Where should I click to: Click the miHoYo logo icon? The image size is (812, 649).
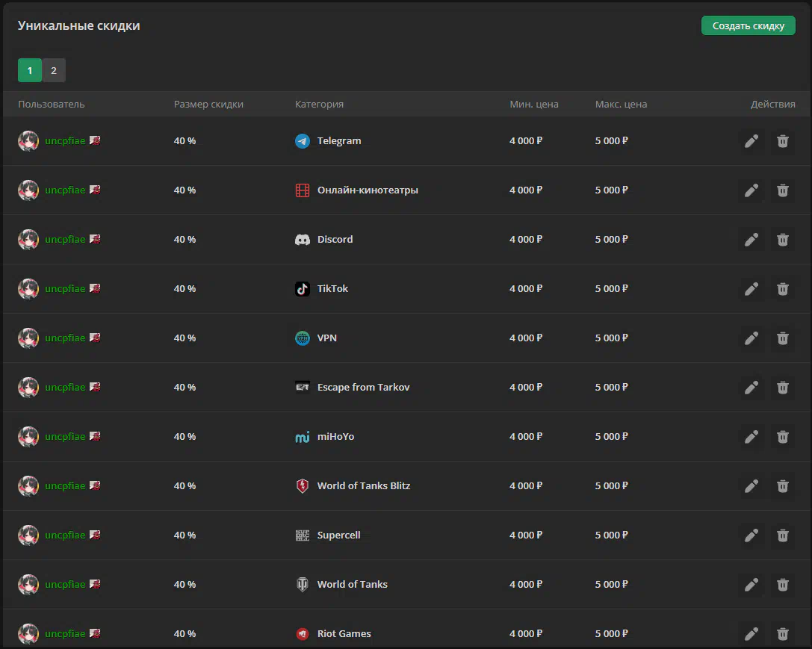(x=303, y=437)
